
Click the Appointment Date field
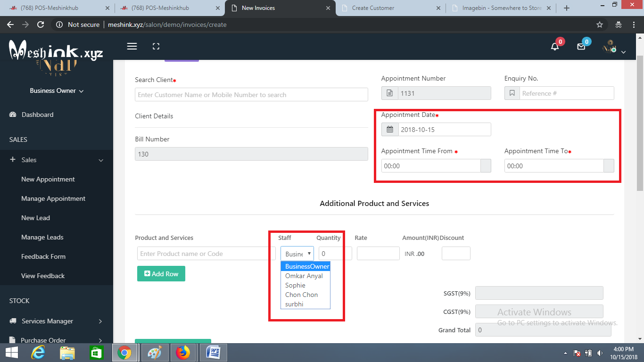(x=444, y=130)
